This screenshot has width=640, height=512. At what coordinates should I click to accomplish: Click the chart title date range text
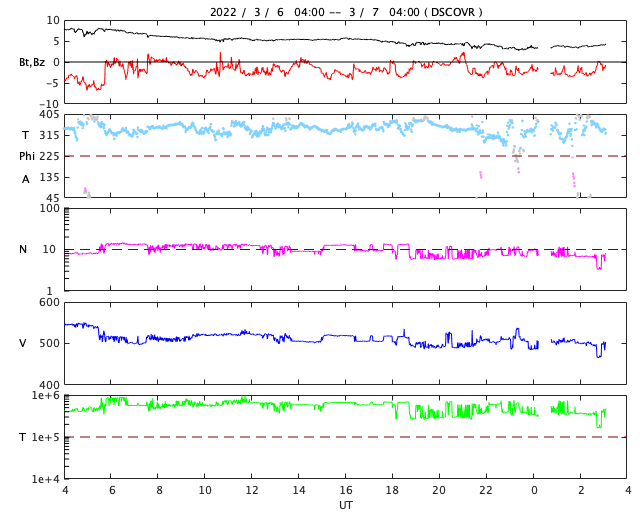(315, 12)
